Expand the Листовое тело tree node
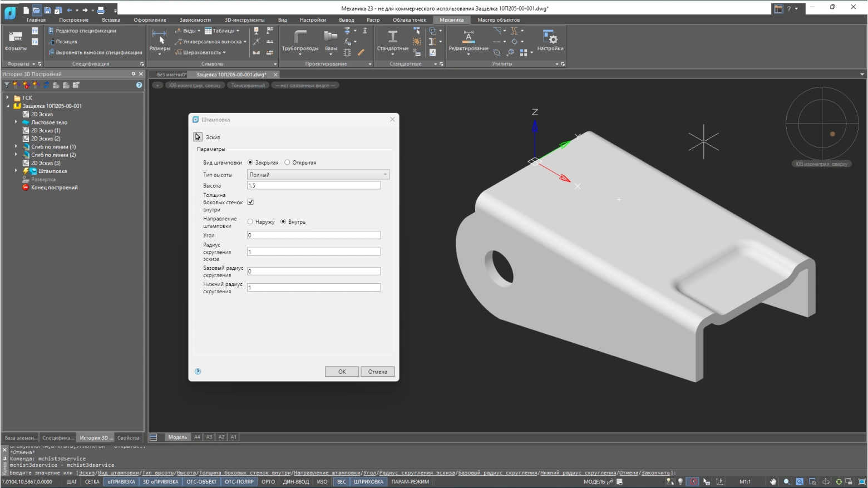 (x=16, y=122)
